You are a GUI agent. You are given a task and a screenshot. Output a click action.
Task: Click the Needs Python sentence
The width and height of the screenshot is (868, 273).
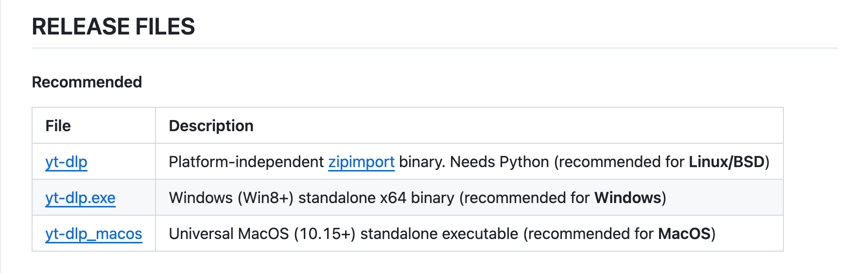(x=500, y=162)
